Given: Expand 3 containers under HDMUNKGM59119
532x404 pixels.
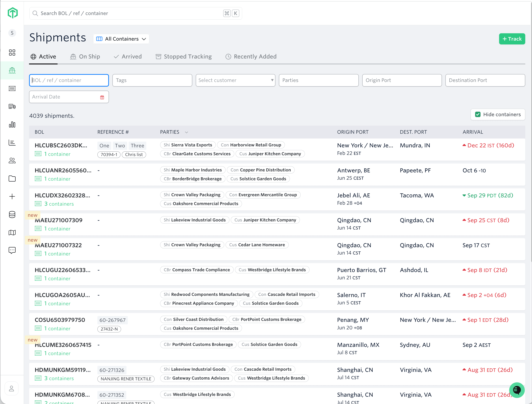Looking at the screenshot, I should point(59,378).
